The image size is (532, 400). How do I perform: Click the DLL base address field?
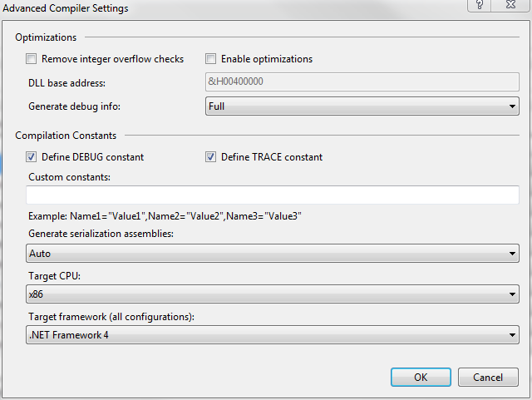point(362,81)
